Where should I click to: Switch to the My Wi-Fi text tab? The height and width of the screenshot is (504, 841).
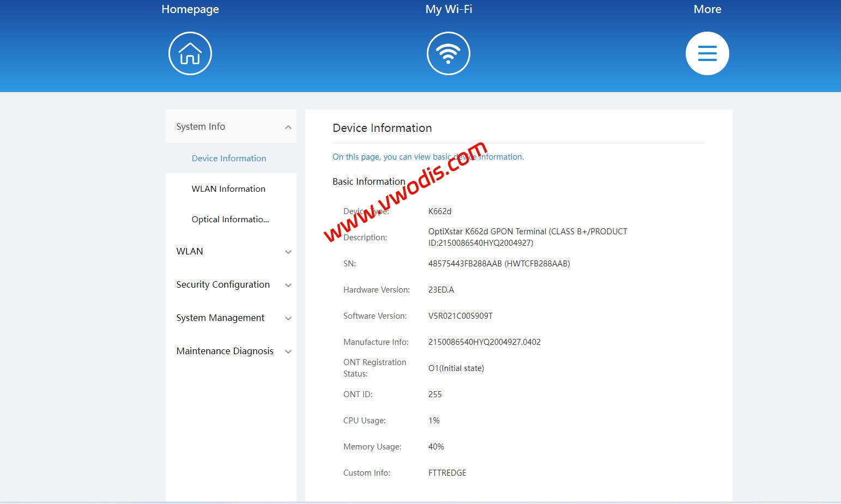[449, 9]
